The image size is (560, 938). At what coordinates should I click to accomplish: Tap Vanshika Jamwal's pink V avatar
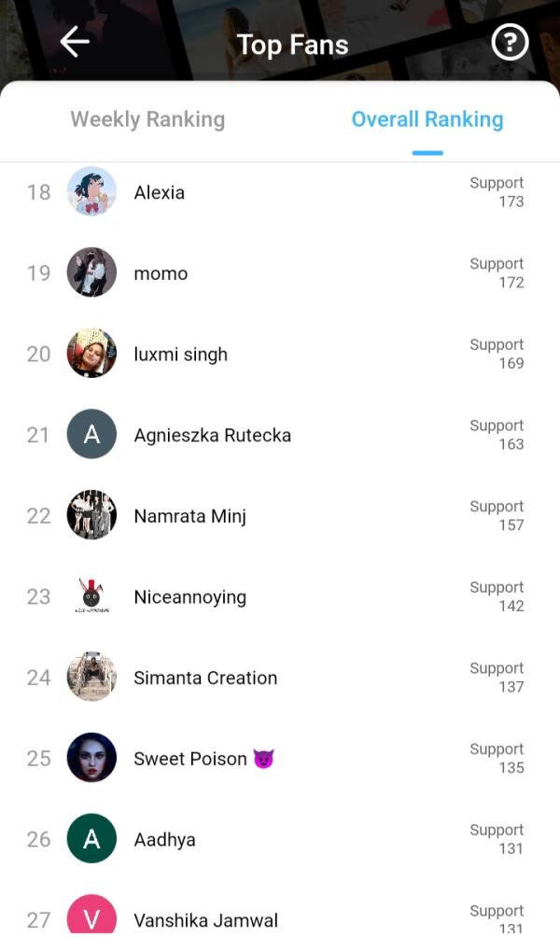(91, 917)
